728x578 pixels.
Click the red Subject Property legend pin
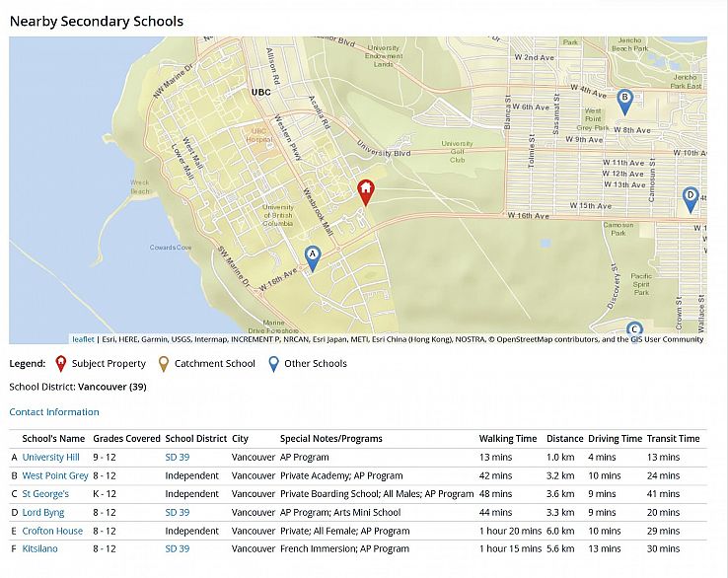click(x=61, y=363)
